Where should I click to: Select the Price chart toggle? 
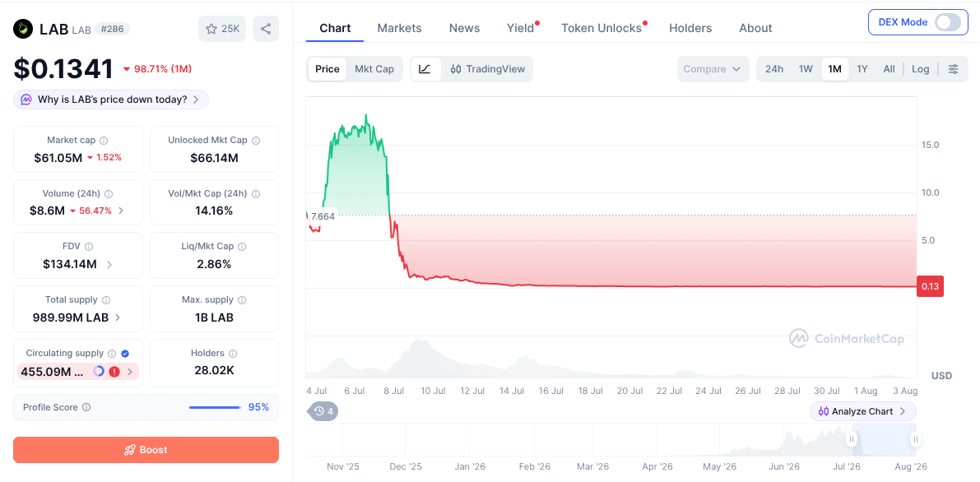pos(327,69)
